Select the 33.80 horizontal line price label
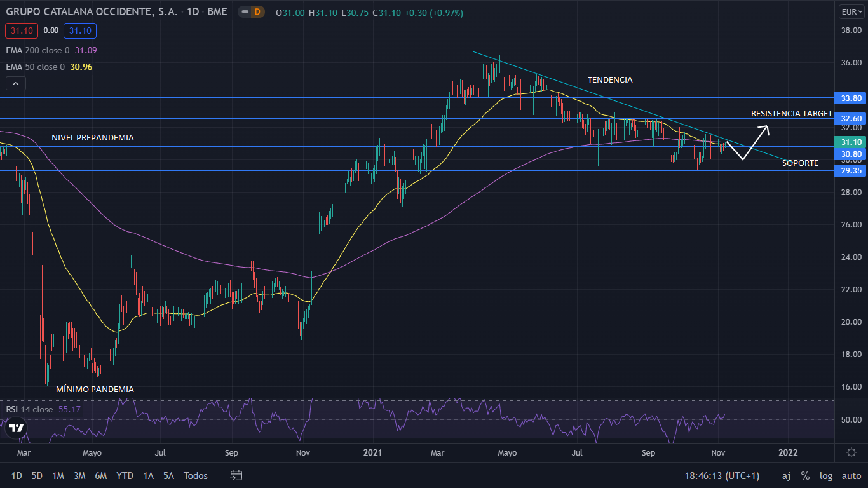This screenshot has width=868, height=488. click(x=851, y=98)
